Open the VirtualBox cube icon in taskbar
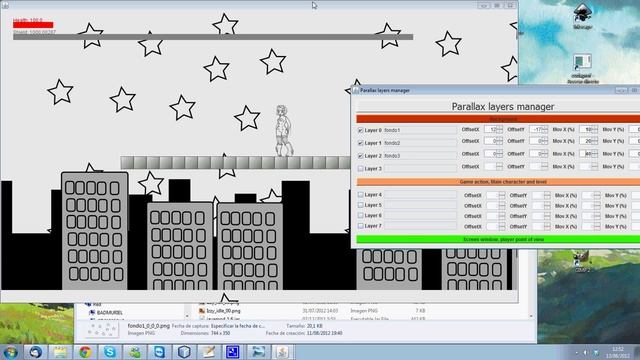640x360 pixels. pyautogui.click(x=184, y=352)
